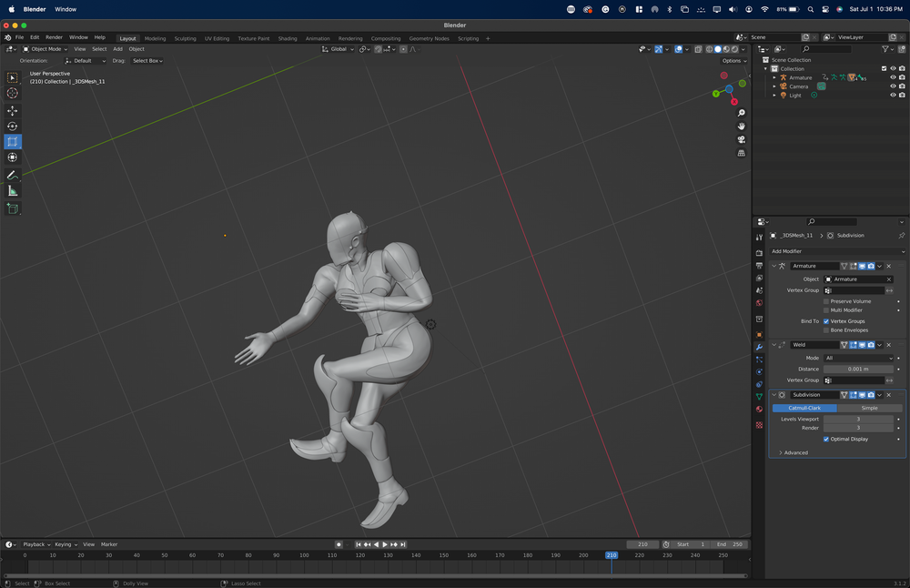Open the Modifier properties wrench tab
910x588 pixels.
click(x=759, y=347)
